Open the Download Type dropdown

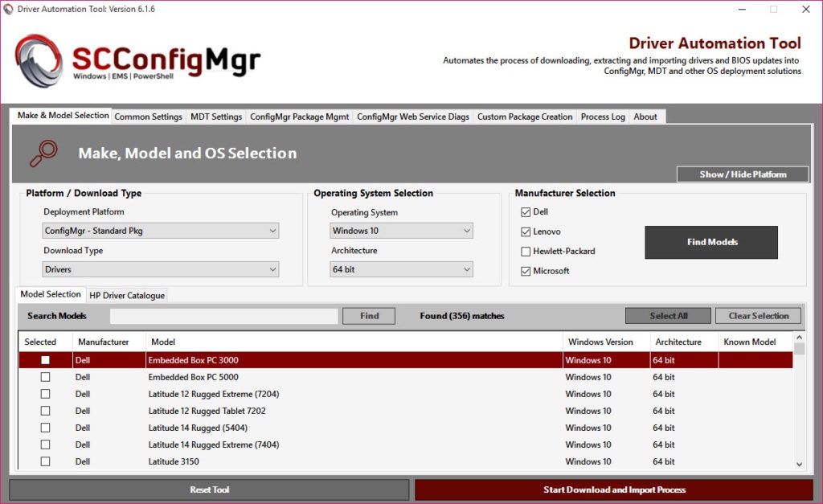[x=161, y=269]
